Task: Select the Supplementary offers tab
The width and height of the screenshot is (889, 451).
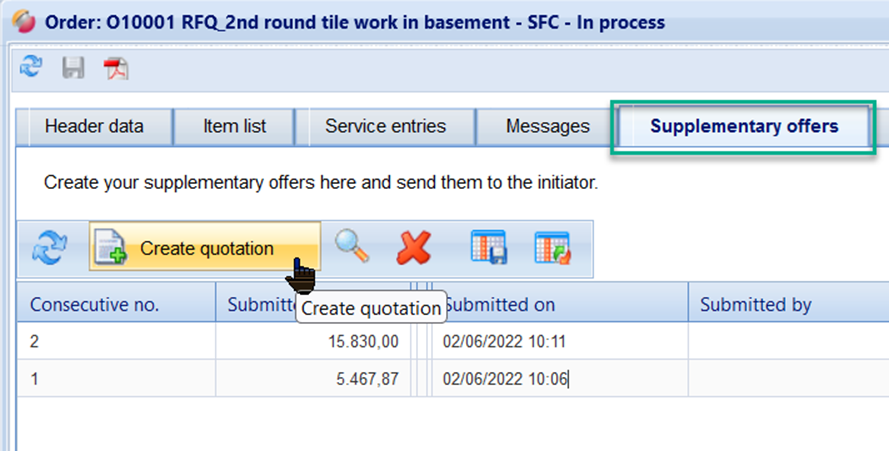Action: tap(744, 127)
